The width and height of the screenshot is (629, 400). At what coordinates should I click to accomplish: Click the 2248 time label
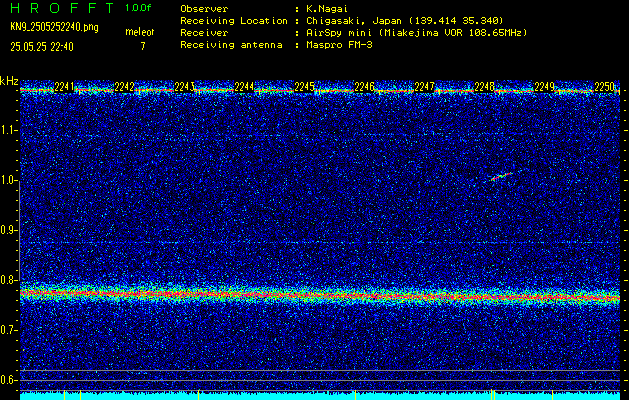(484, 87)
